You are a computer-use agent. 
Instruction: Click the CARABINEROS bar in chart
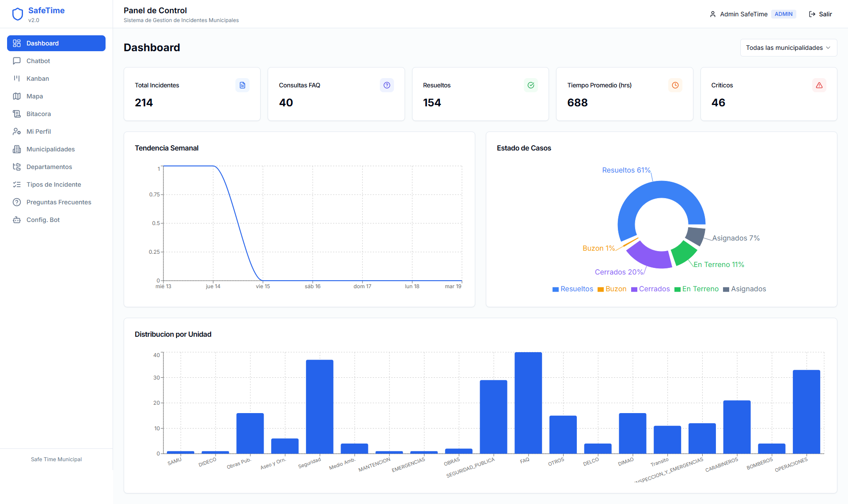[x=737, y=427]
